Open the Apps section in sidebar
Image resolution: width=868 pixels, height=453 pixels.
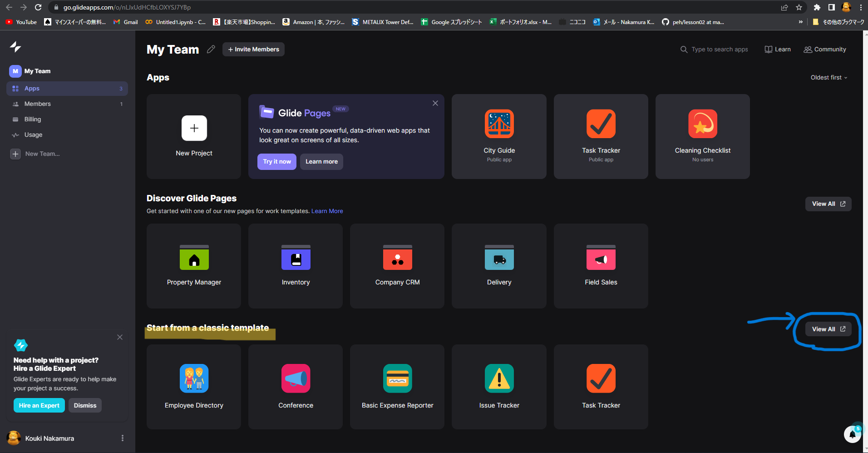point(67,89)
